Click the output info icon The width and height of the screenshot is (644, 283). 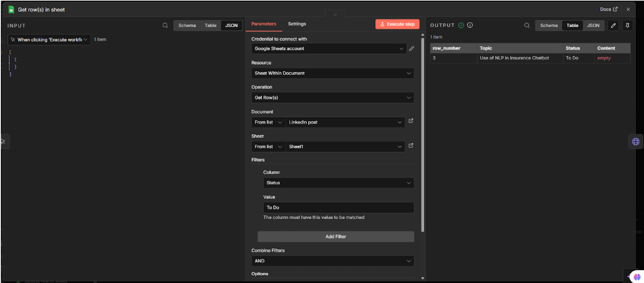470,25
